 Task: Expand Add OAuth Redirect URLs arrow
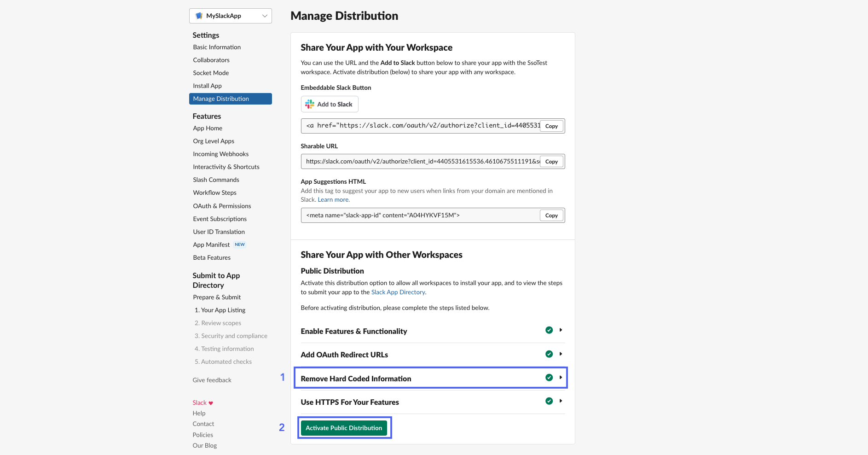tap(561, 354)
